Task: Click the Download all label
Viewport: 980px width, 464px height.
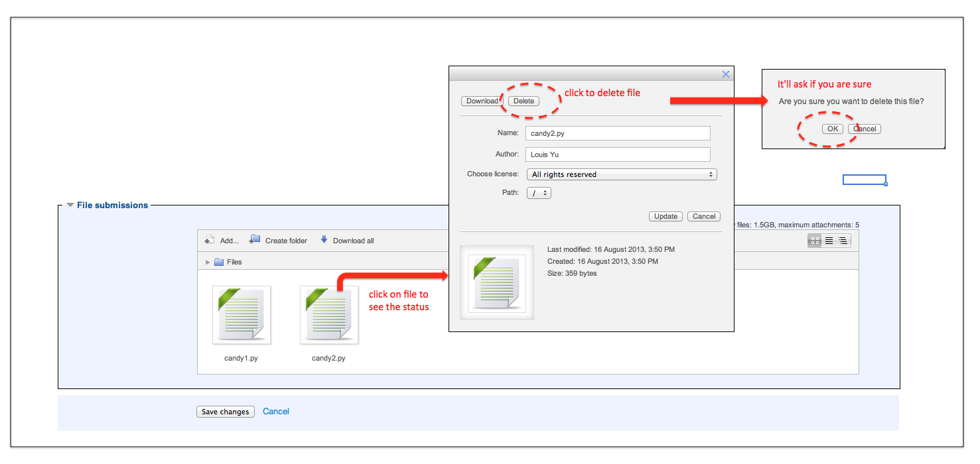Action: coord(354,241)
